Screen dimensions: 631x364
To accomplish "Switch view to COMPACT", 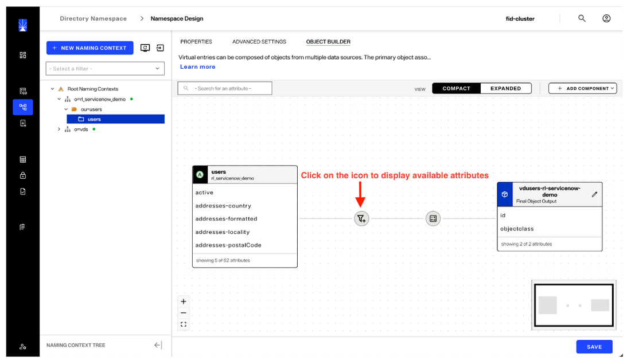I will click(457, 88).
